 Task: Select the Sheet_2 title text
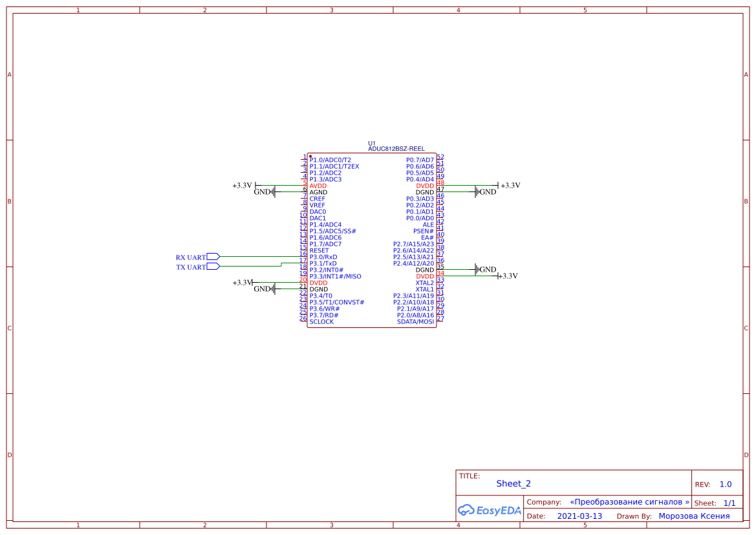coord(512,483)
